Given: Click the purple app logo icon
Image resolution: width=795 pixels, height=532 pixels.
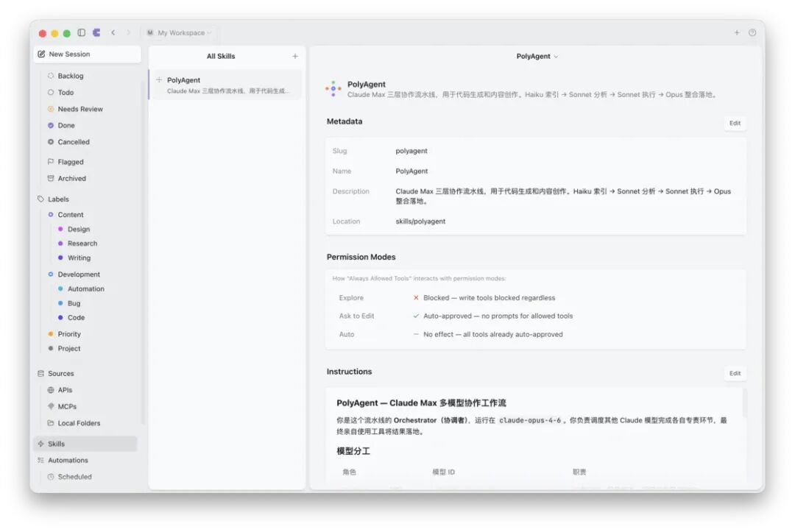Looking at the screenshot, I should click(96, 32).
